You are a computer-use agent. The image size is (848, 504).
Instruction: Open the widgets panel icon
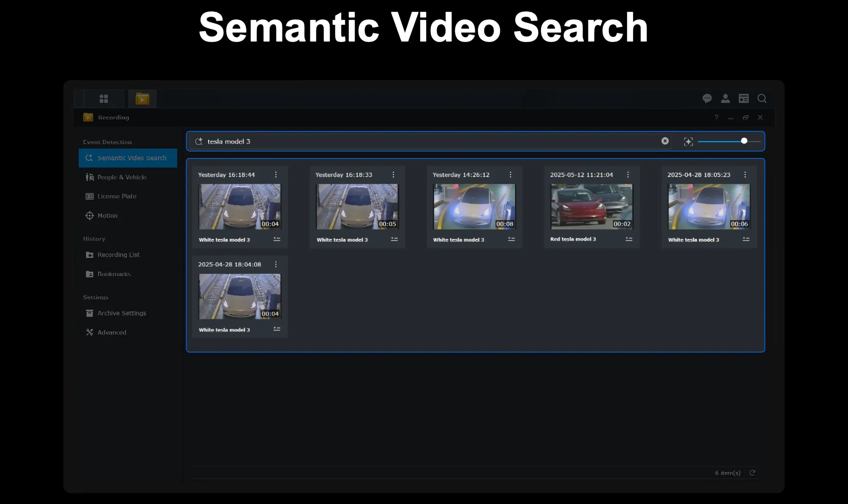(x=744, y=99)
